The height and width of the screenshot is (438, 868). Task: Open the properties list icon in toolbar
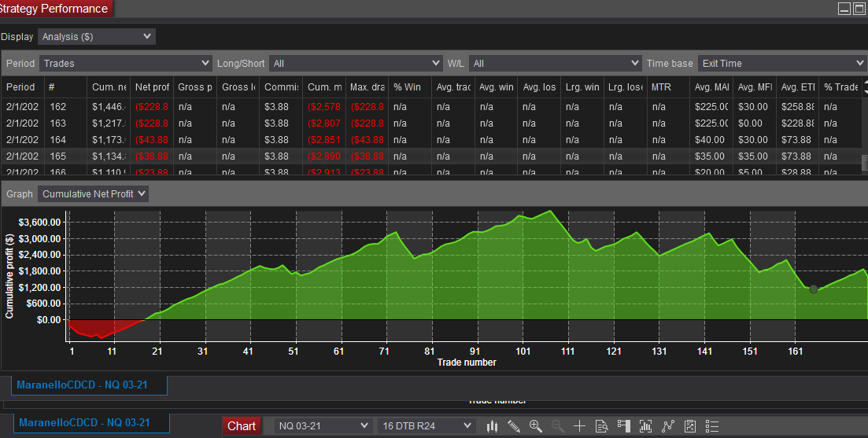click(x=712, y=426)
